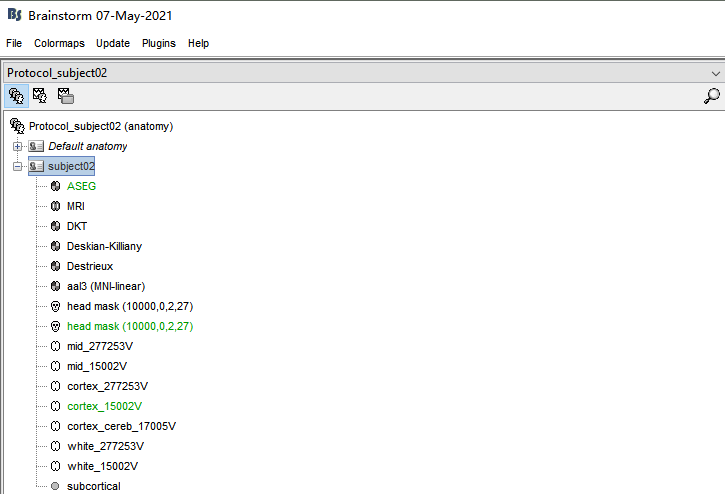The image size is (725, 494).
Task: Select the subcortical label
Action: 93,486
